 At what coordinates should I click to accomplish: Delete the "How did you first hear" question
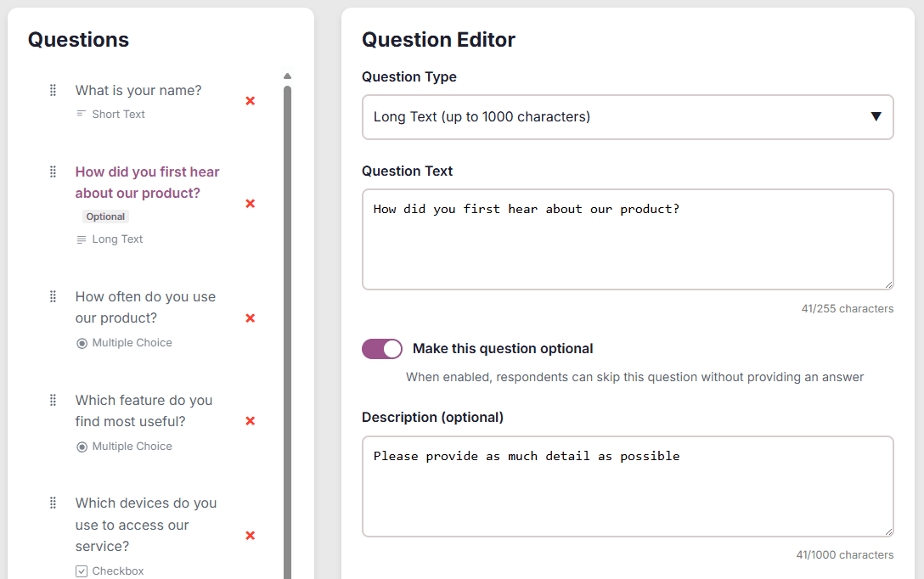(251, 204)
